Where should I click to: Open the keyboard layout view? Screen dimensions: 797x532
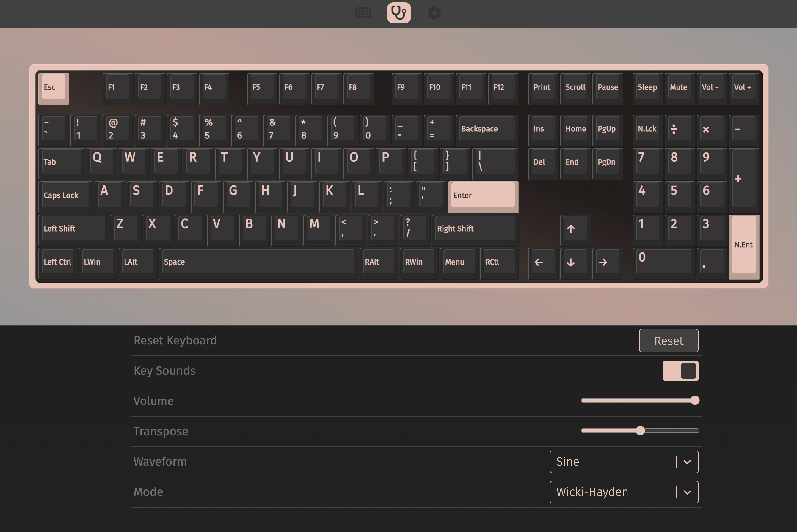tap(363, 13)
